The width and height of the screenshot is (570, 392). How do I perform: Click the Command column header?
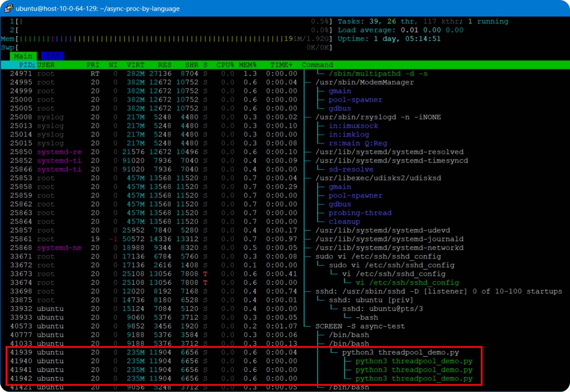click(x=317, y=65)
